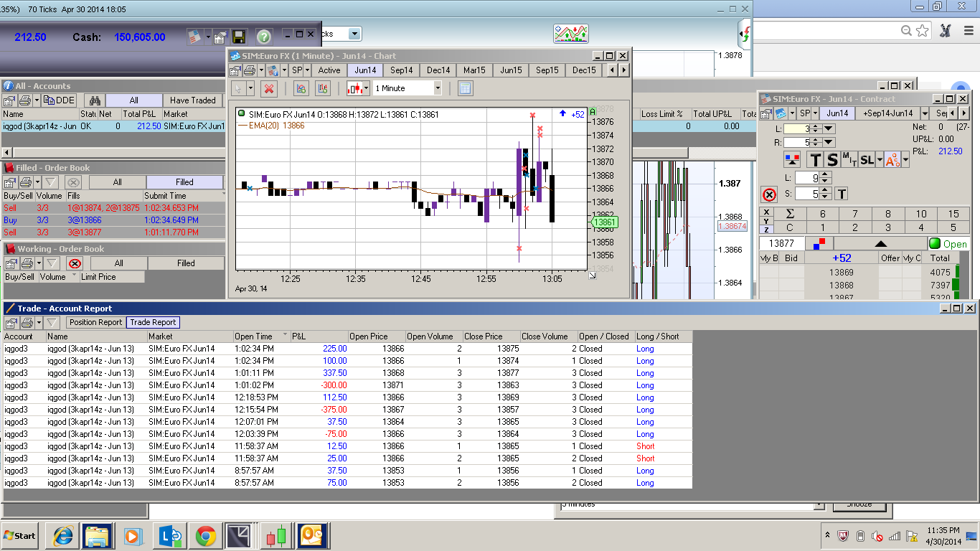Click the properties icon in Trade Account Report
Viewport: 980px width, 551px height.
(x=11, y=322)
